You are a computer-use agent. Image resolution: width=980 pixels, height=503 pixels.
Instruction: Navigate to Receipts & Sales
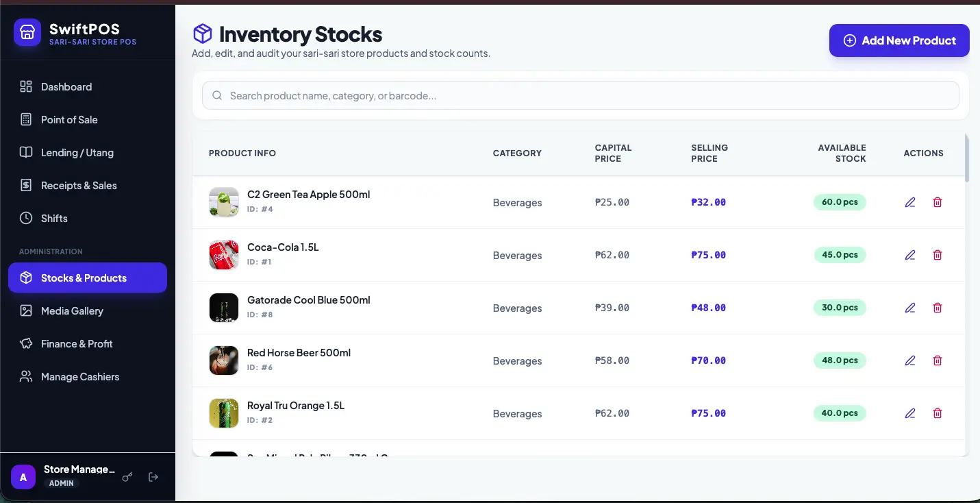[x=88, y=186]
